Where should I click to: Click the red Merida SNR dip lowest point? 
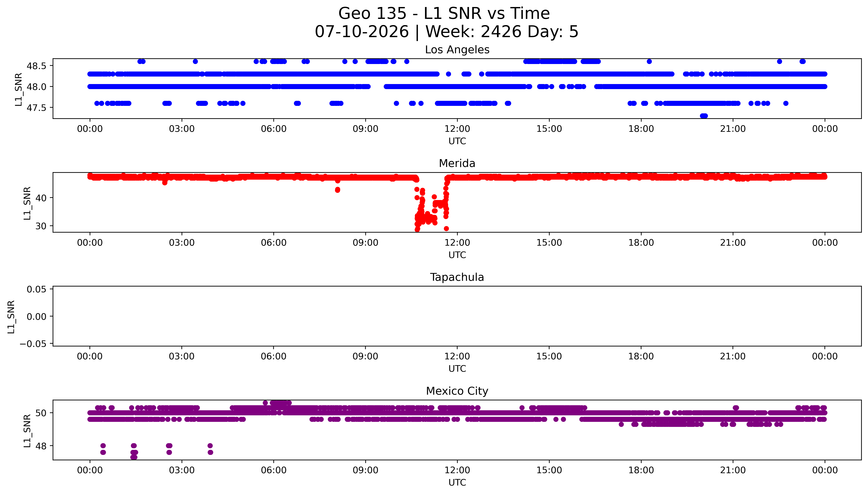click(x=417, y=229)
